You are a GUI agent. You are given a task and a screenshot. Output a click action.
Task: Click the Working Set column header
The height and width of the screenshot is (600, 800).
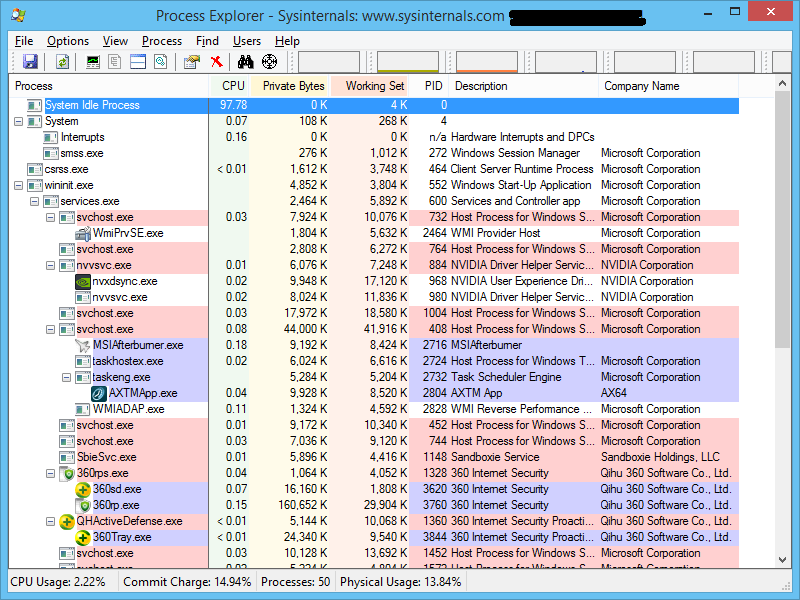[x=375, y=86]
